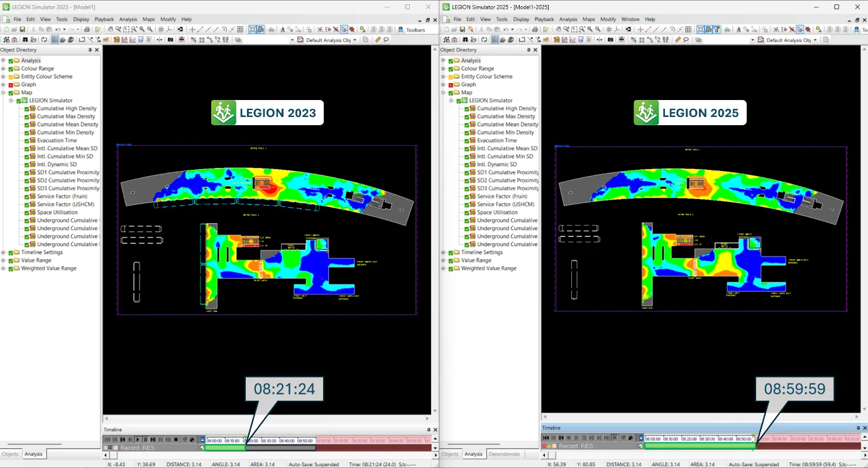Click the camera snapshot icon in LEGION 2025 toolbar

click(610, 40)
